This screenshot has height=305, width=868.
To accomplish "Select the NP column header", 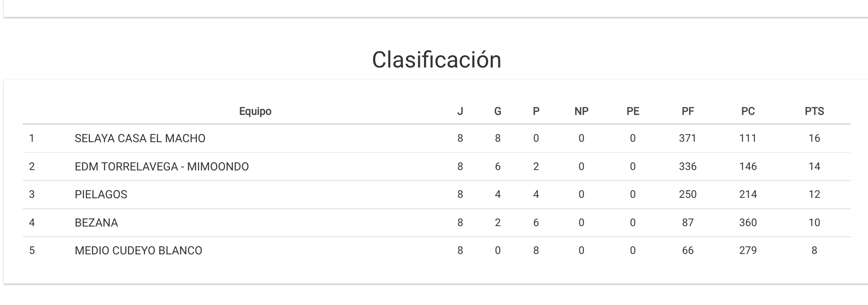I will pyautogui.click(x=581, y=111).
